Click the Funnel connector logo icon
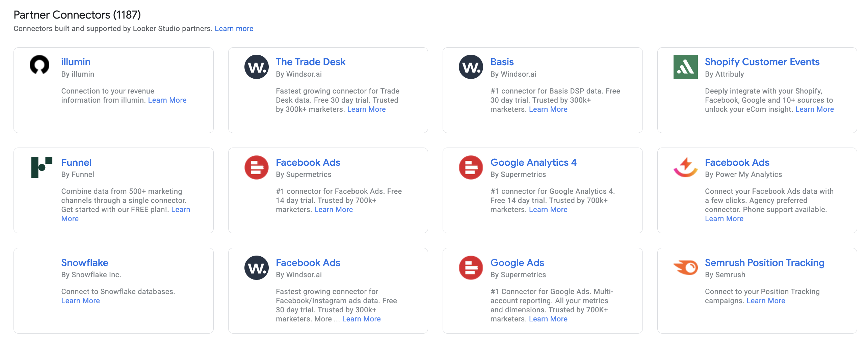The height and width of the screenshot is (341, 868). click(42, 167)
